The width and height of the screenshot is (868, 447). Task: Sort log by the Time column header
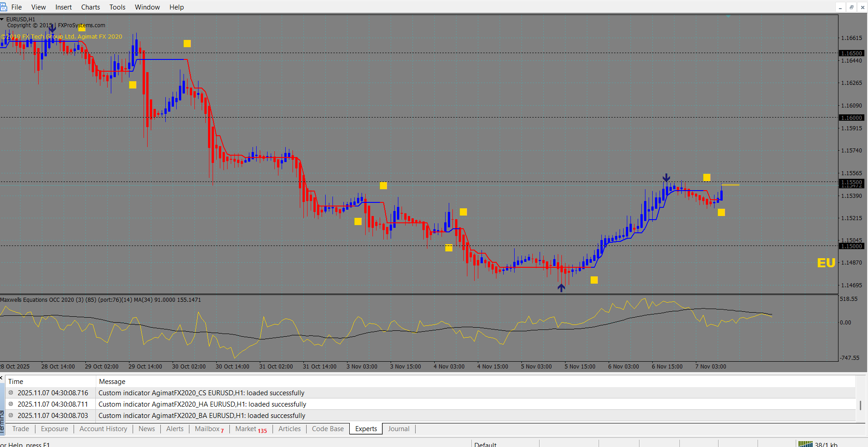click(x=15, y=382)
